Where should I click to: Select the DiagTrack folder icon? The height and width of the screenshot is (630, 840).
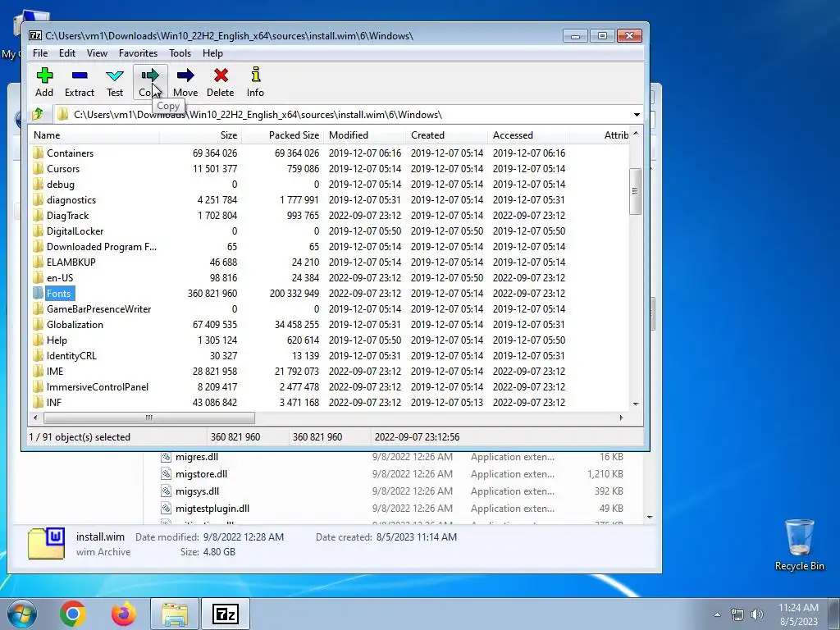pos(38,215)
